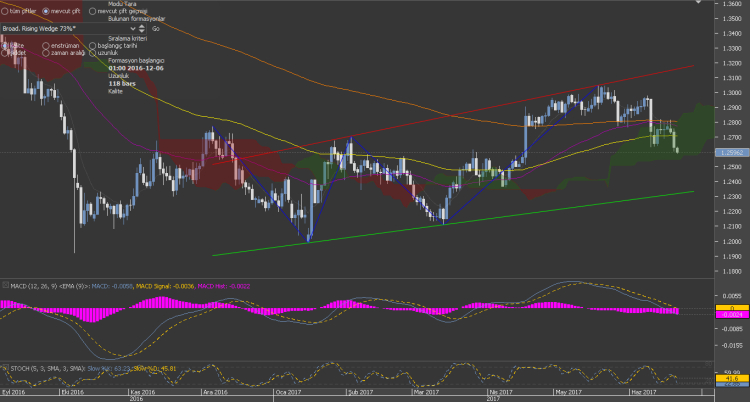The width and height of the screenshot is (750, 402).
Task: Click the pattern list stepper arrows
Action: coord(142,29)
